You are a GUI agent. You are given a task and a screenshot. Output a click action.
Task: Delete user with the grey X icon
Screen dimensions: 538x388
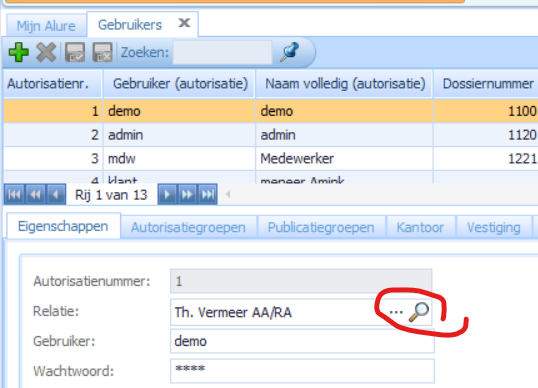(x=46, y=52)
